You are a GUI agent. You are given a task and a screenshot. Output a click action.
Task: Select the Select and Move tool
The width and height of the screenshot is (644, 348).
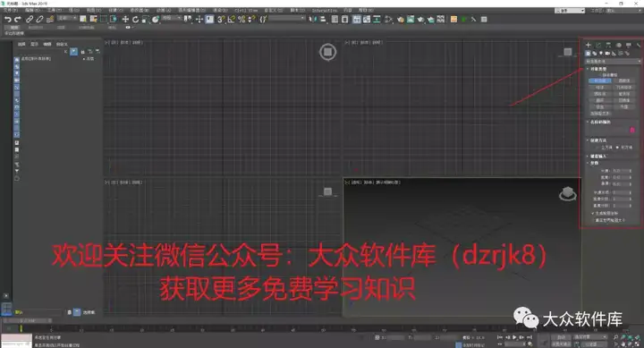pos(125,20)
